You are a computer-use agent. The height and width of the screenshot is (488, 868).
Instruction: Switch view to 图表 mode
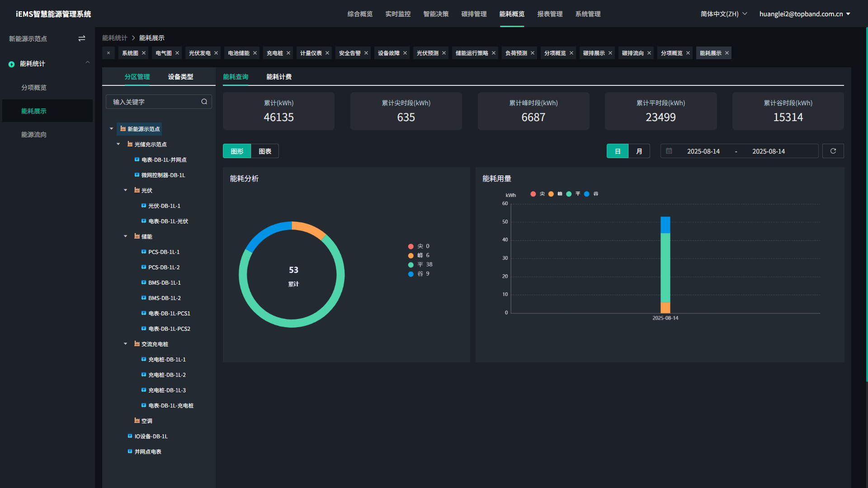pos(265,151)
